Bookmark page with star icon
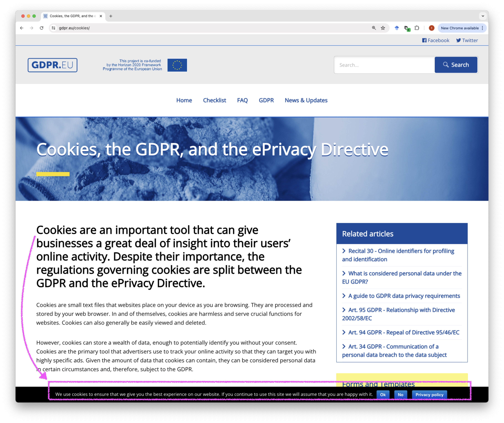The height and width of the screenshot is (423, 504). (383, 28)
